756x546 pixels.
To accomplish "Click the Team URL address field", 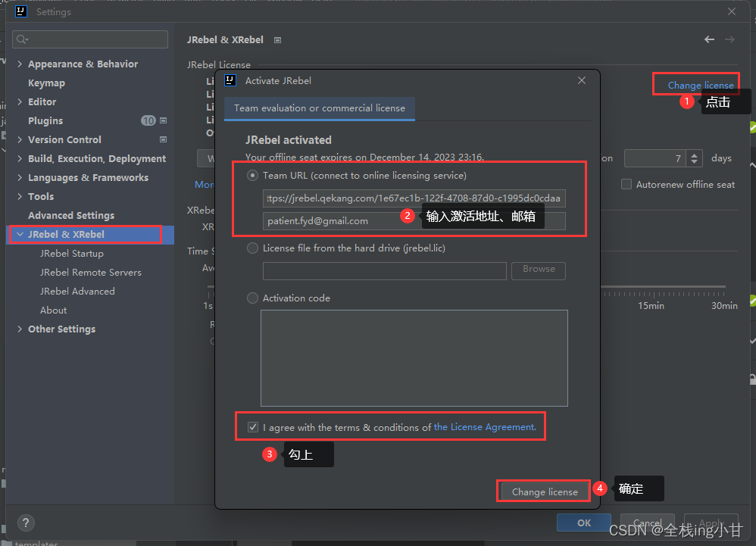I will (x=414, y=198).
